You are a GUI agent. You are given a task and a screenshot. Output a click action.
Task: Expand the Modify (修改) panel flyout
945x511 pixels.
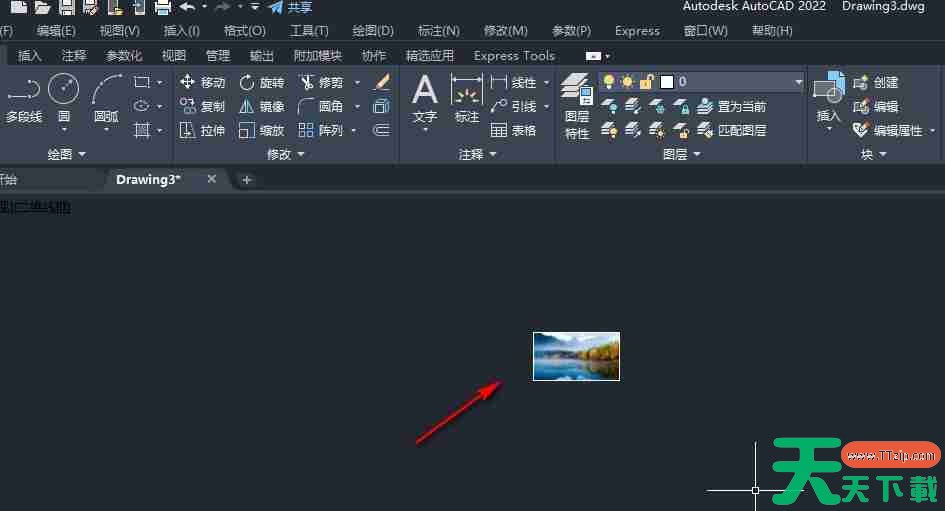[x=286, y=154]
